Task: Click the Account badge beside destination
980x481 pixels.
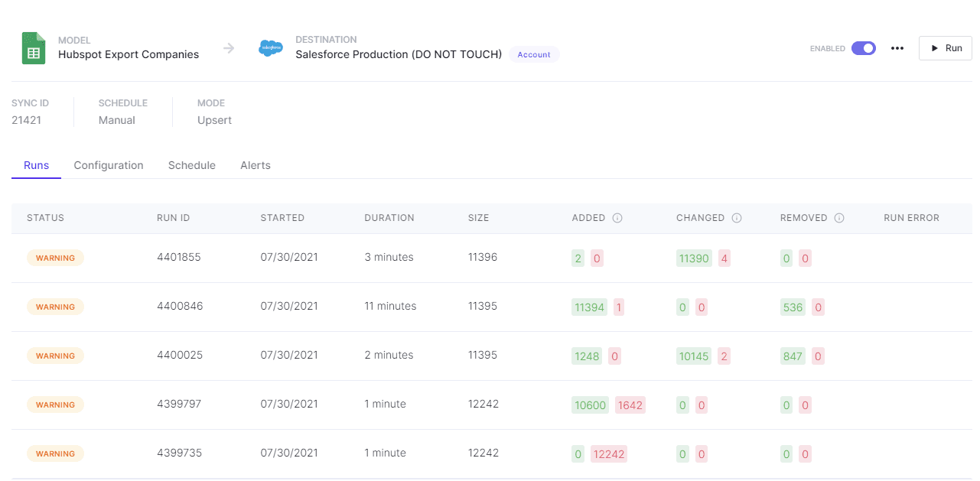Action: (x=534, y=55)
